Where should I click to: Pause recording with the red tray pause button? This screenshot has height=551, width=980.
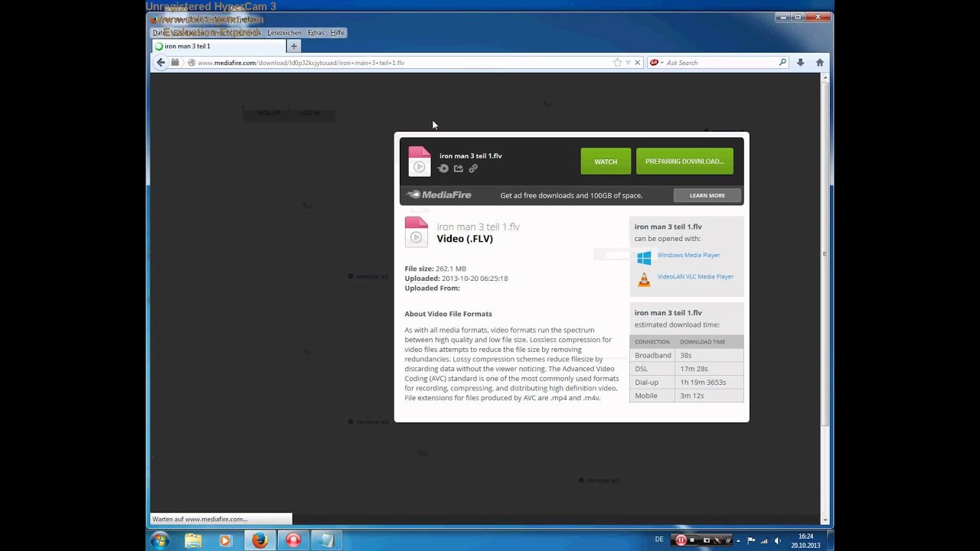point(681,540)
